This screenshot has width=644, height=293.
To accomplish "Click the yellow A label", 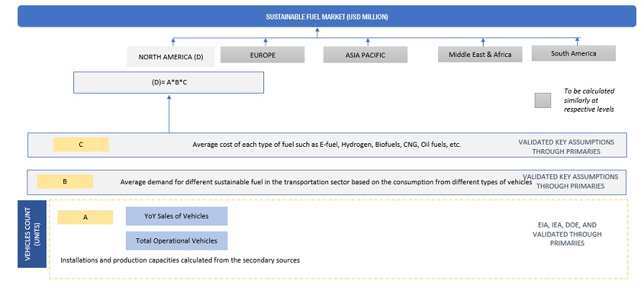I will click(x=85, y=217).
